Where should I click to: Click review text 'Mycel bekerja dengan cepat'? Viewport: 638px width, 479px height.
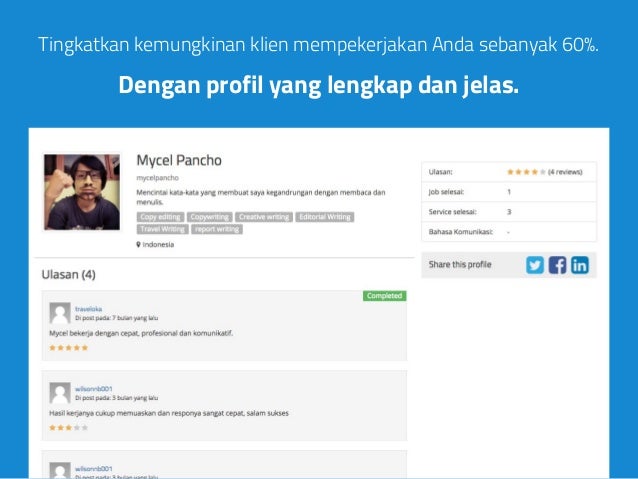coord(141,333)
